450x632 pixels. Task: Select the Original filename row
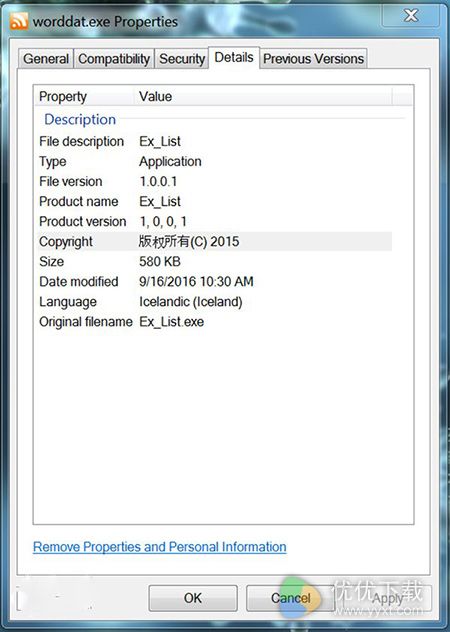tap(214, 322)
